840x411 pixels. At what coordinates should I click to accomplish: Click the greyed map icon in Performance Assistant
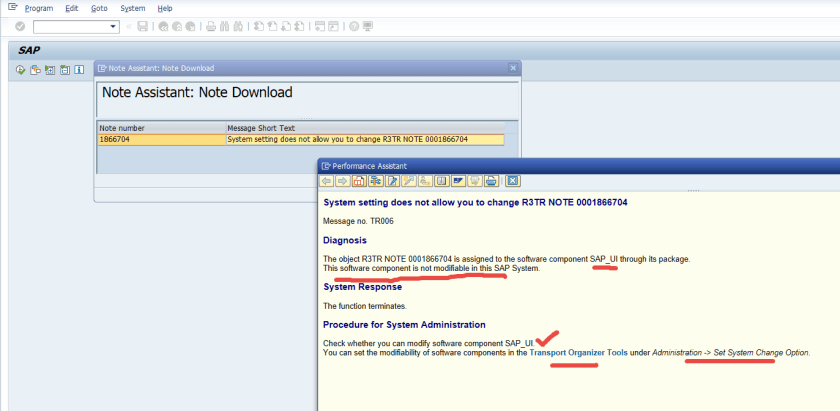coord(475,181)
